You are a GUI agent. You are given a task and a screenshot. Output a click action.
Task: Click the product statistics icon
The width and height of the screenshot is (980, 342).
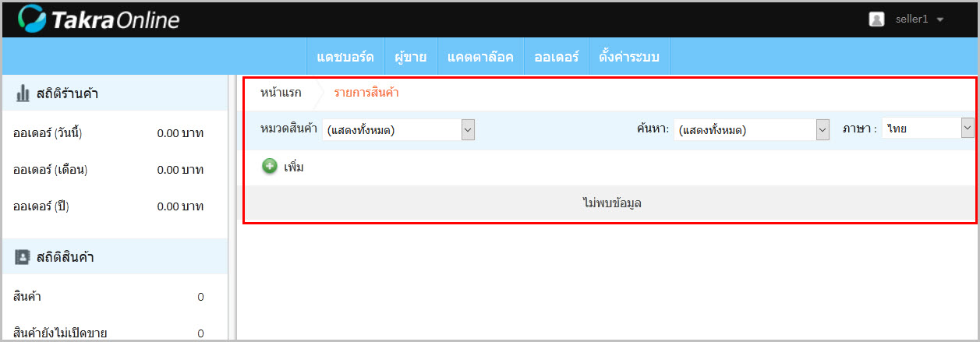23,257
